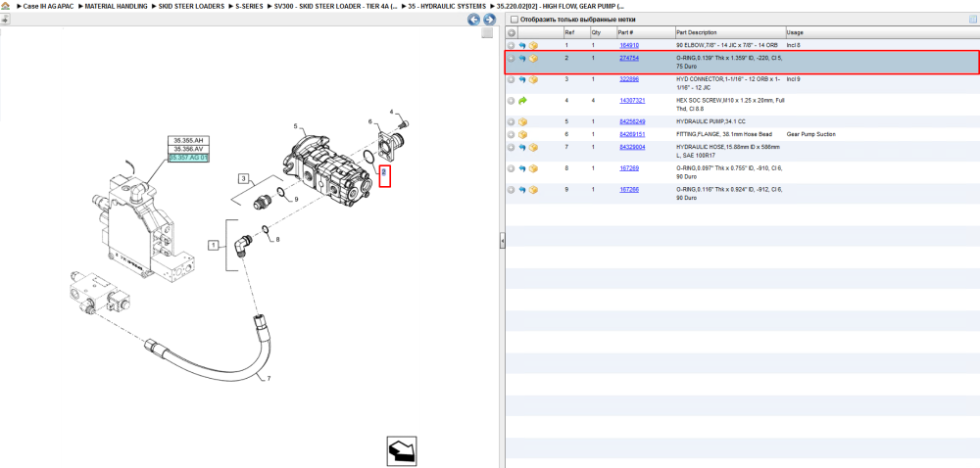Click the blue supersession arrow for part 164910
980x468 pixels.
[522, 46]
